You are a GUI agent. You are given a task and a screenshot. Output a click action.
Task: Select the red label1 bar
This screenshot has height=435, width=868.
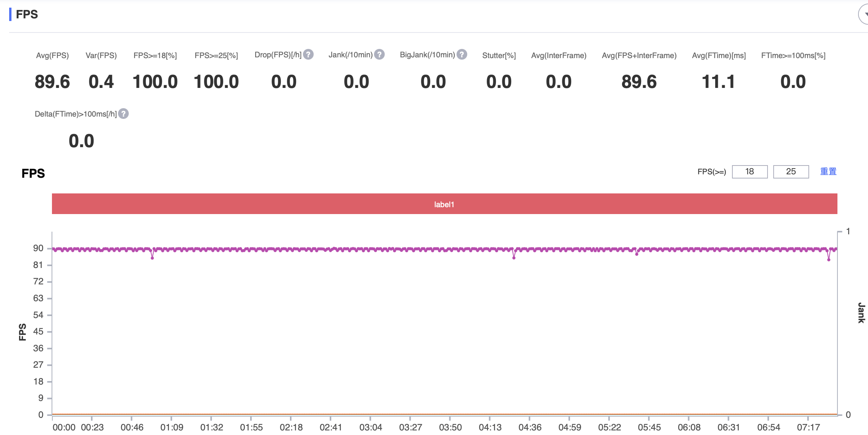444,204
